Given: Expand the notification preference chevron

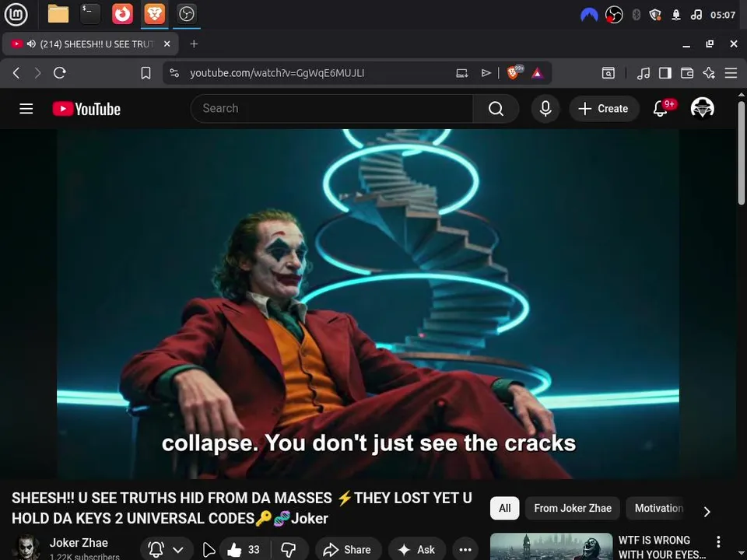Looking at the screenshot, I should click(x=178, y=550).
